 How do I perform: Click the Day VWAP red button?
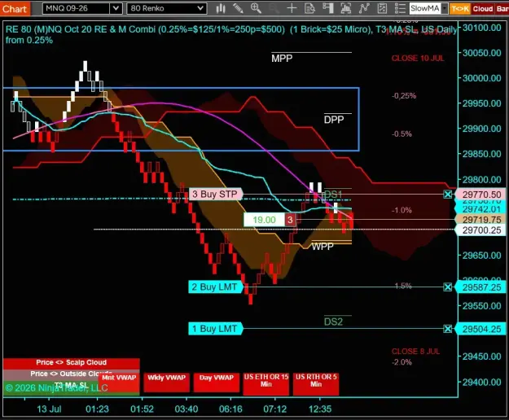pos(217,383)
